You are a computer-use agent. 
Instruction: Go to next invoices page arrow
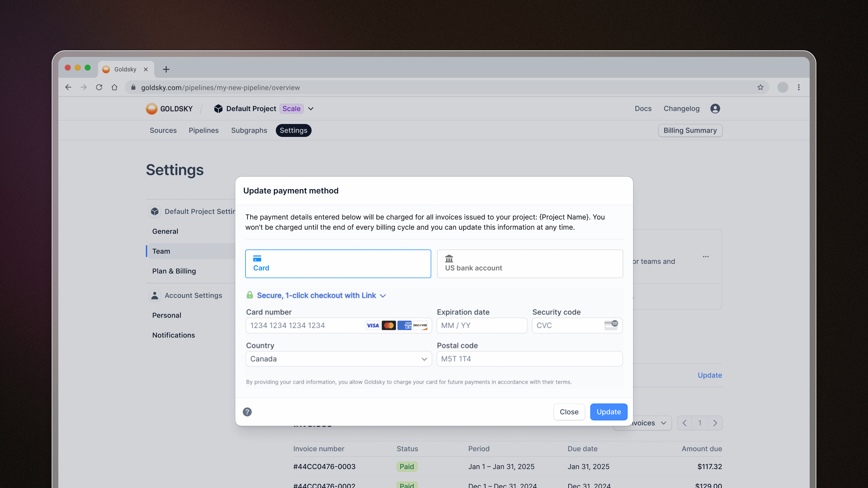pos(715,423)
